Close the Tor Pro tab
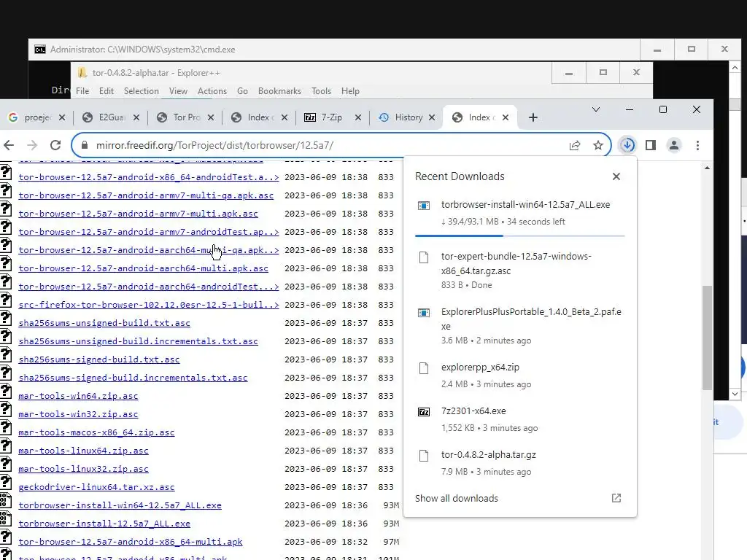The image size is (747, 560). tap(211, 117)
